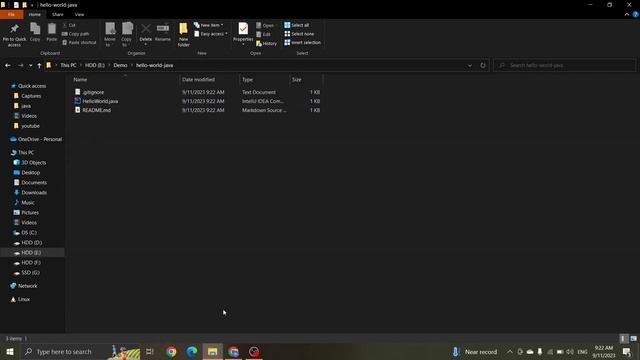Open the Copy to menu
This screenshot has width=640, height=360.
pos(127,34)
